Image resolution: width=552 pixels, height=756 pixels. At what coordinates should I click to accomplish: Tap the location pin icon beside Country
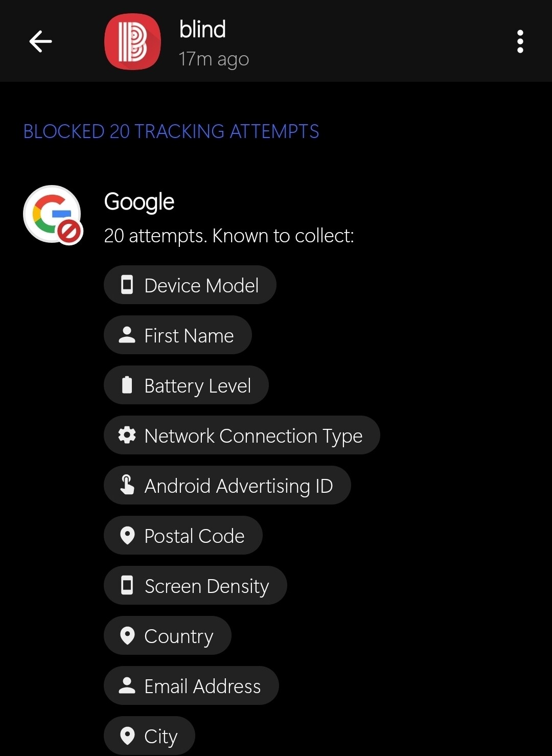tap(127, 635)
